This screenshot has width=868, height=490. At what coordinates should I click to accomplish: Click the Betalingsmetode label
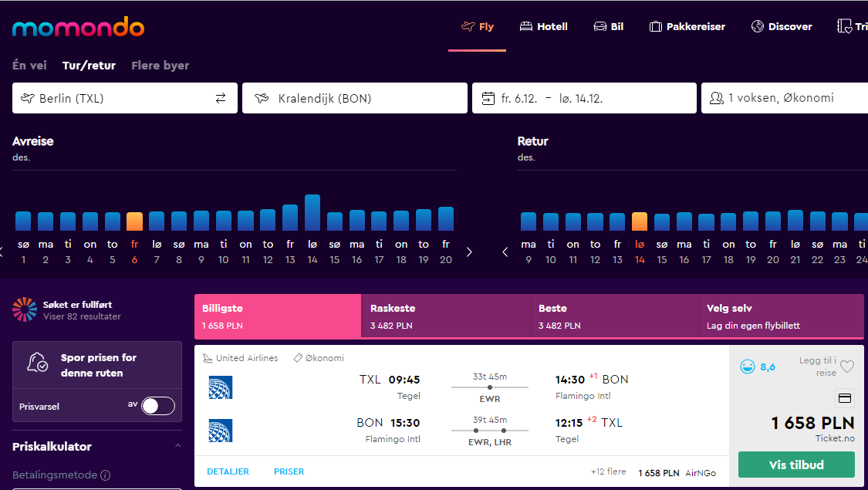point(55,475)
